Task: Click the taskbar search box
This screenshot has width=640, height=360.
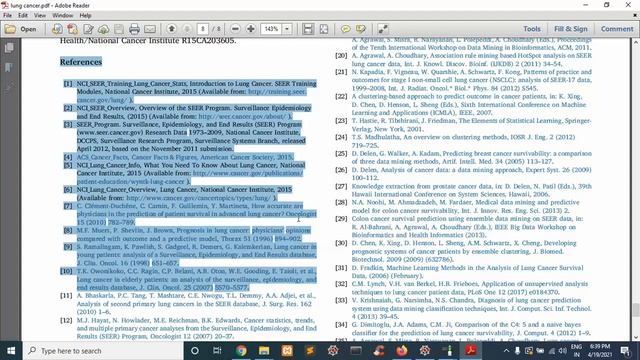Action: click(x=103, y=351)
